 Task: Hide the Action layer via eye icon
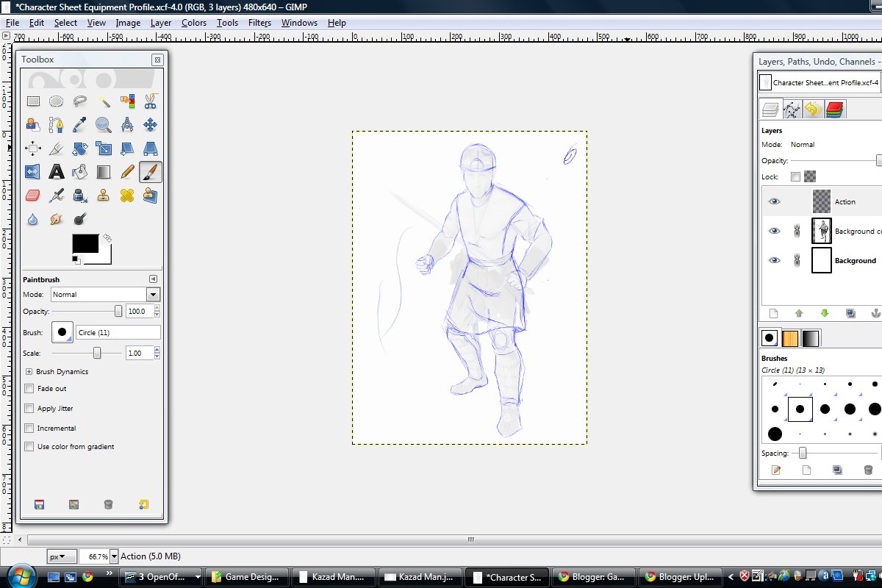pos(774,201)
